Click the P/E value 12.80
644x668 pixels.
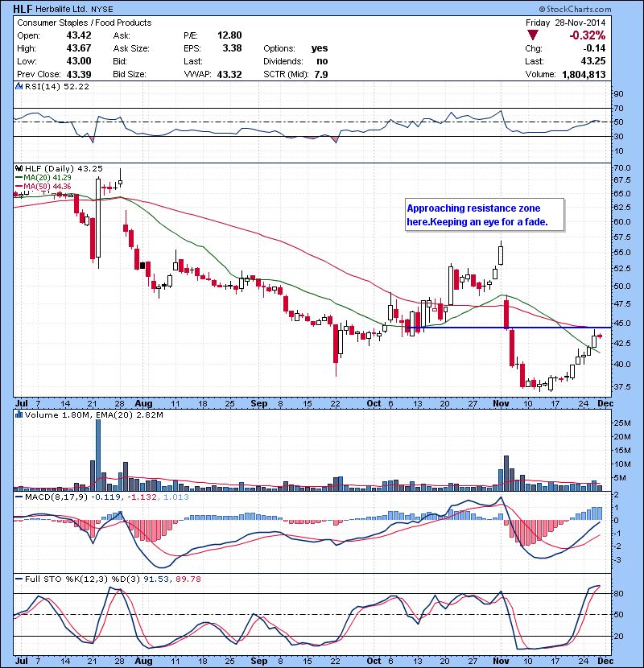229,35
